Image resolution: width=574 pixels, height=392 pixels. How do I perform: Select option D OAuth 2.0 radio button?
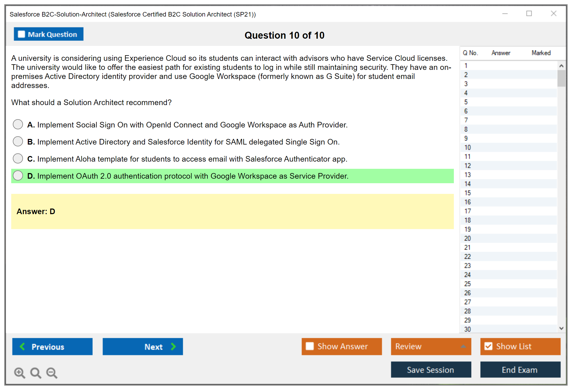pos(18,175)
